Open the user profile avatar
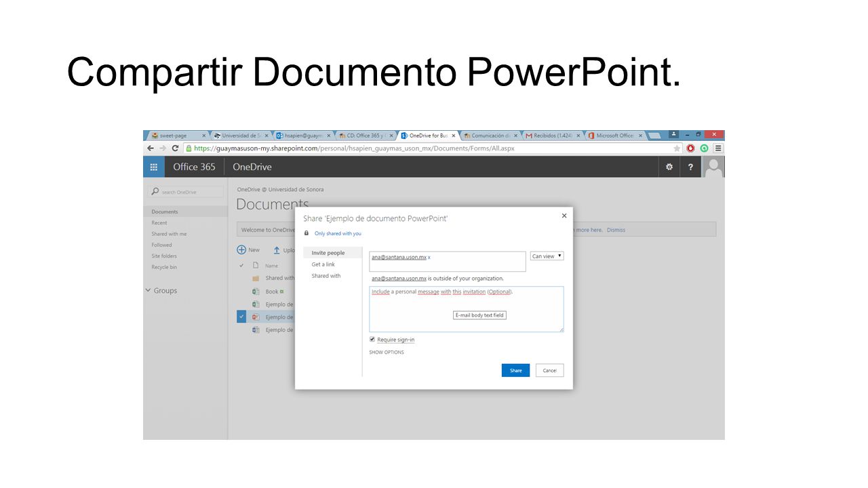868x488 pixels. click(713, 167)
